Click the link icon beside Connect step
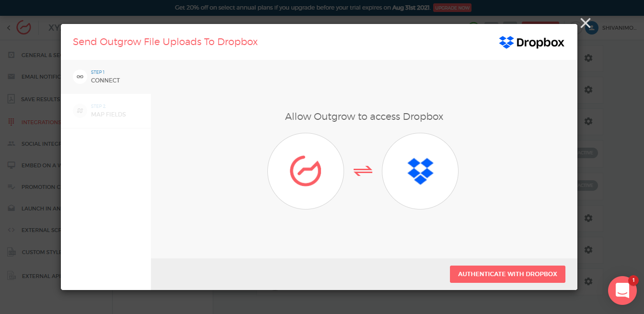 80,77
